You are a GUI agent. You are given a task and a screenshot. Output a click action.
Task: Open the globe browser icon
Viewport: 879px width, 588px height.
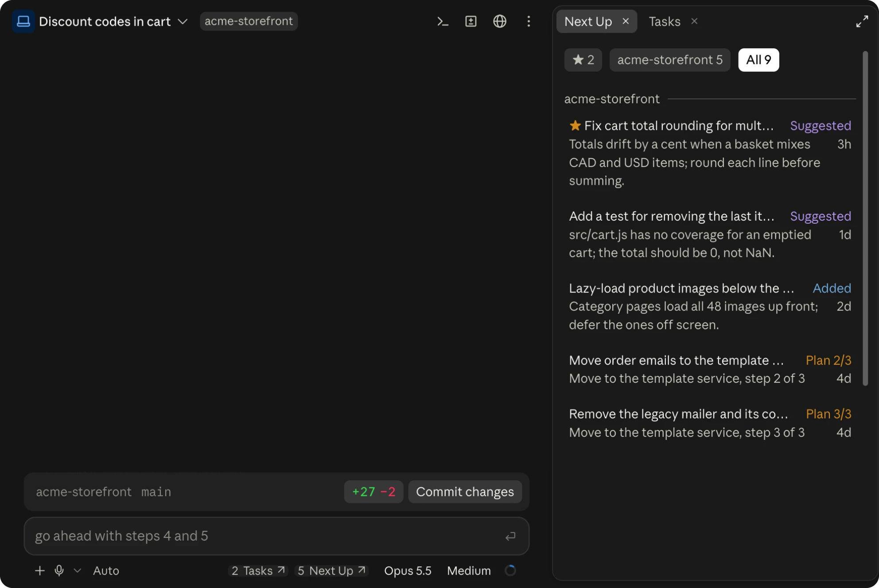[500, 21]
